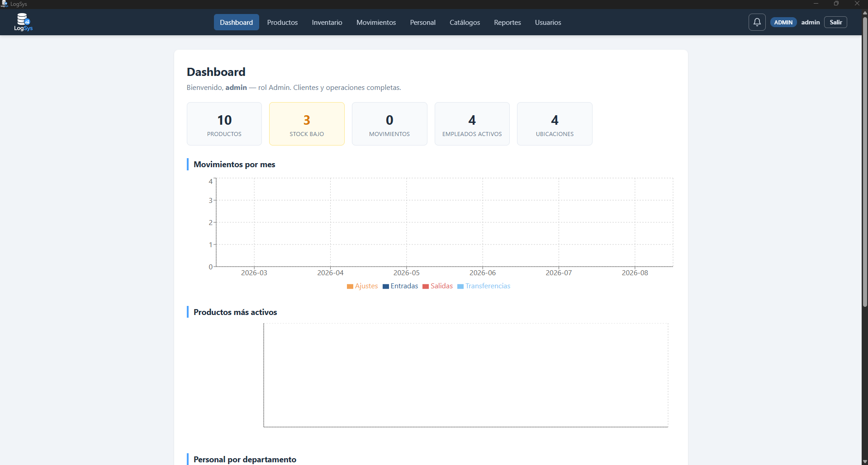Click the Movimientos por mes heading

pyautogui.click(x=234, y=164)
